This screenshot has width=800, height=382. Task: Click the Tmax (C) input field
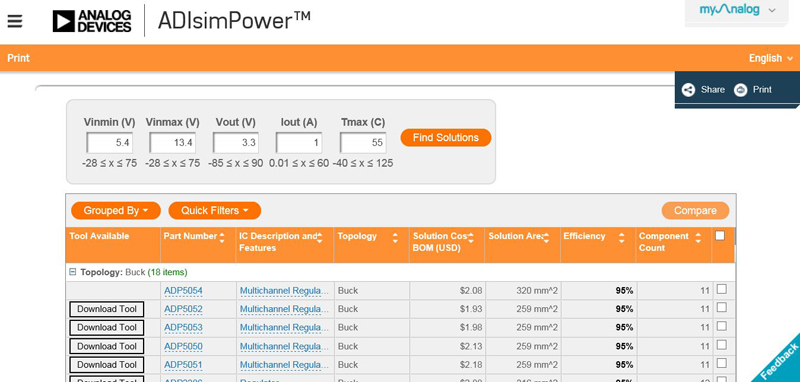363,143
